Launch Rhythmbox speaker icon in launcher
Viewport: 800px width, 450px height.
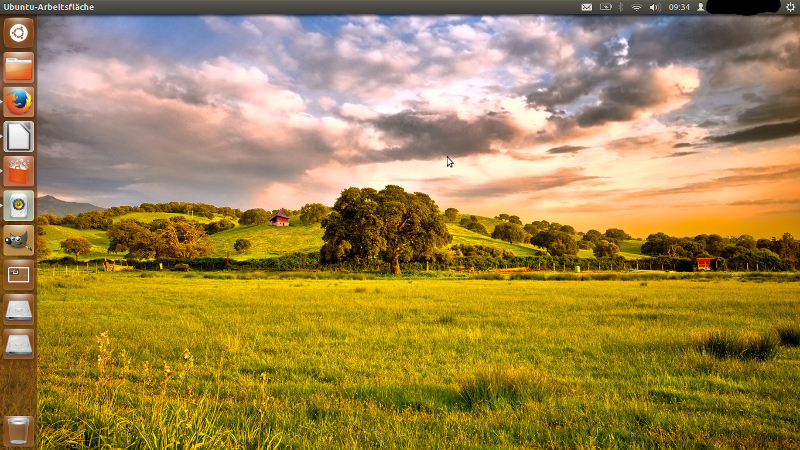click(x=19, y=206)
